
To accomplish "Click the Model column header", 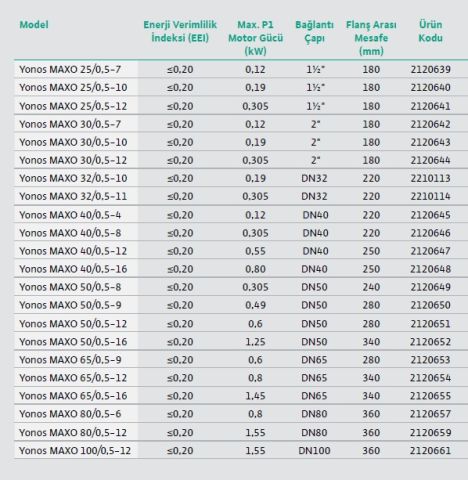I will point(34,25).
